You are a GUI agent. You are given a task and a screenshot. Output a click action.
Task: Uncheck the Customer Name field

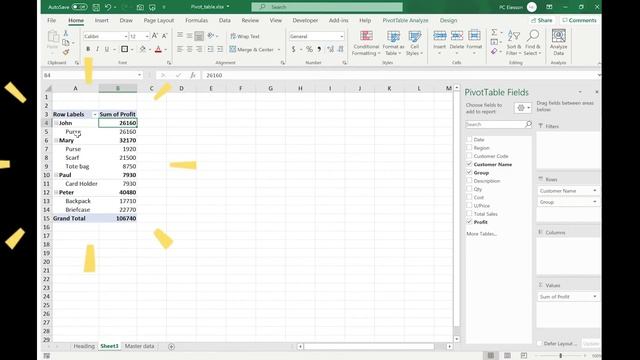click(x=469, y=164)
